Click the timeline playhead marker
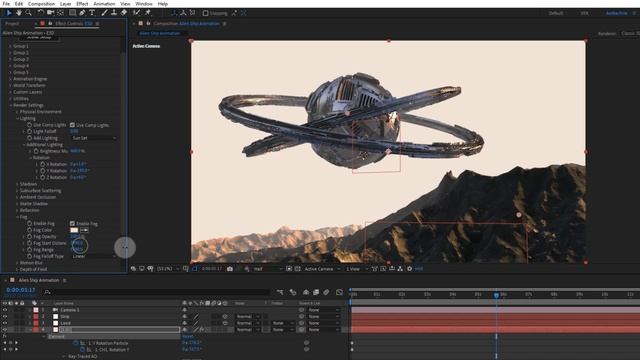Screen dimensions: 640x360 tap(496, 294)
